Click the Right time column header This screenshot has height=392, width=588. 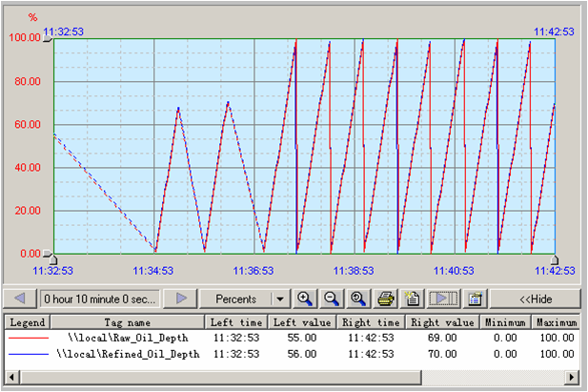coord(371,322)
